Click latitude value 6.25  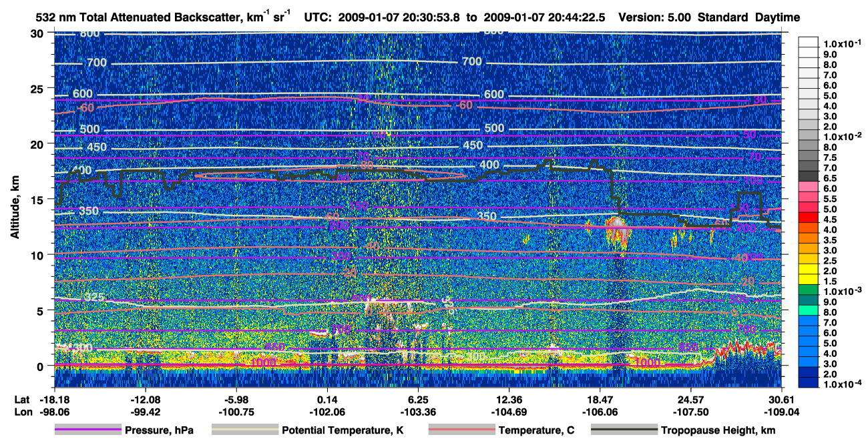(x=418, y=399)
